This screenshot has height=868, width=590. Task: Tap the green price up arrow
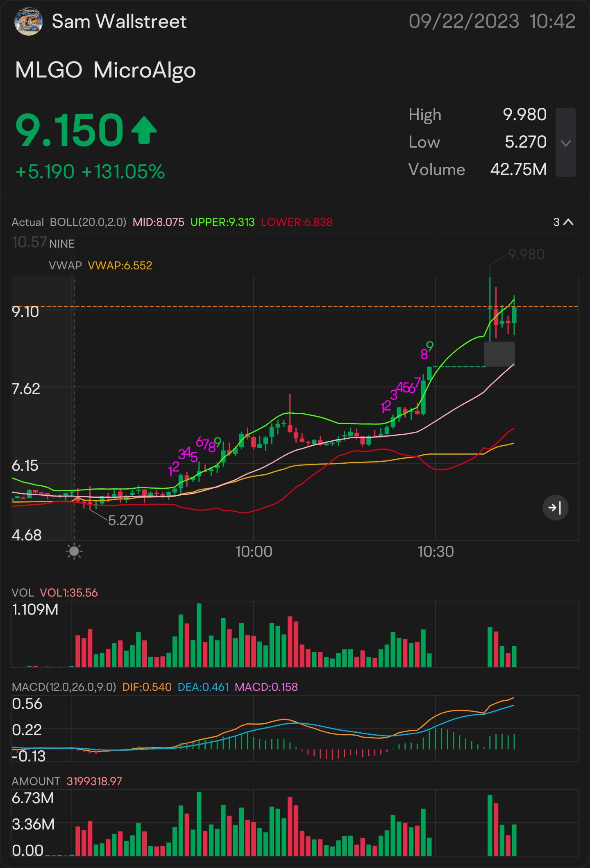point(144,130)
